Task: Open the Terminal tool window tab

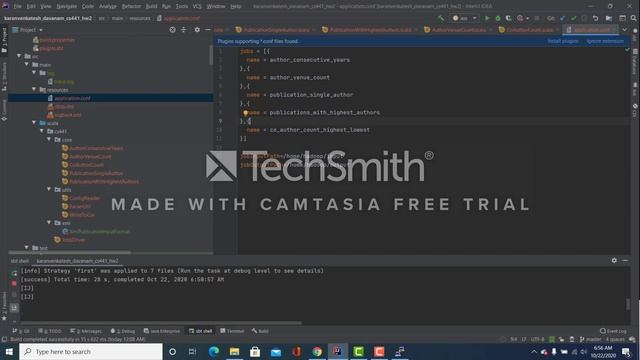Action: [232, 331]
